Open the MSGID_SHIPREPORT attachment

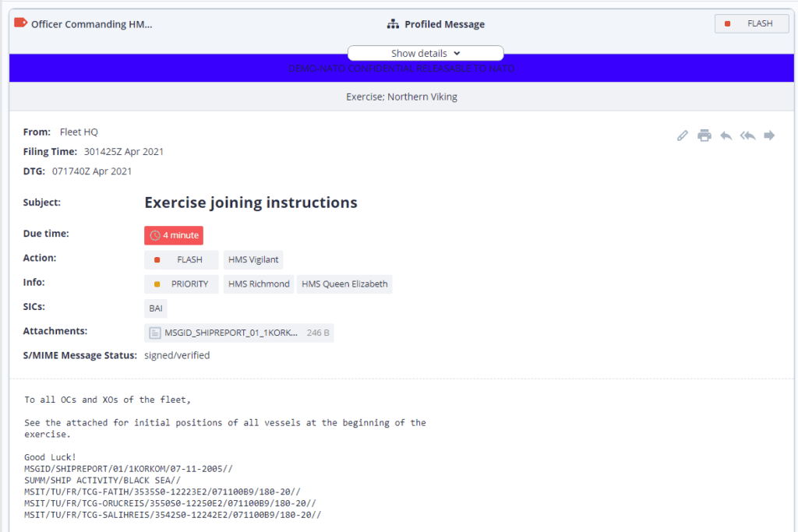[x=231, y=333]
